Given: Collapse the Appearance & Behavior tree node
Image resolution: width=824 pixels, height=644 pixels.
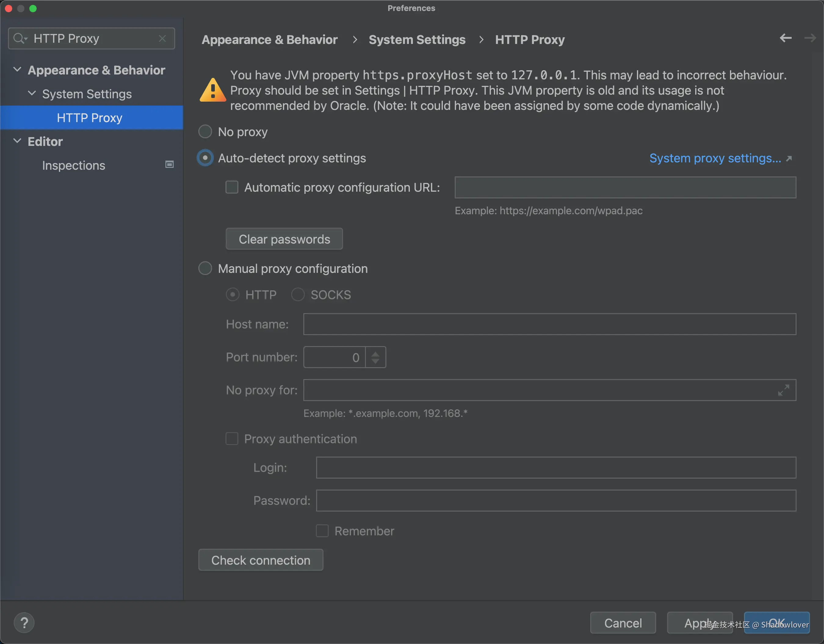Looking at the screenshot, I should pyautogui.click(x=17, y=70).
